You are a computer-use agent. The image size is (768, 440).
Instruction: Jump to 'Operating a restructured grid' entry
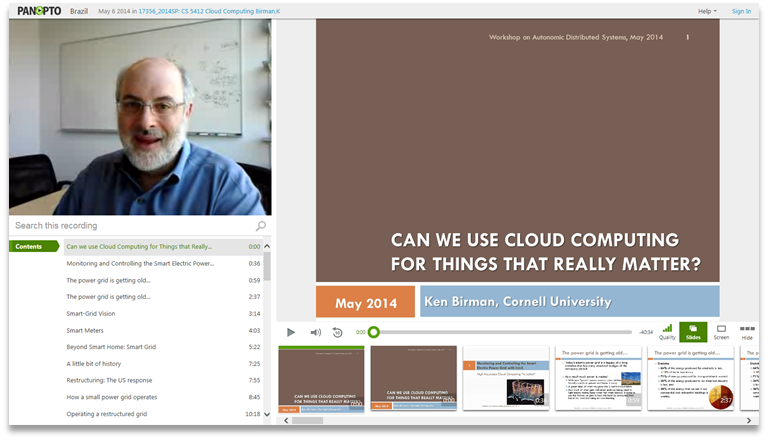point(164,414)
